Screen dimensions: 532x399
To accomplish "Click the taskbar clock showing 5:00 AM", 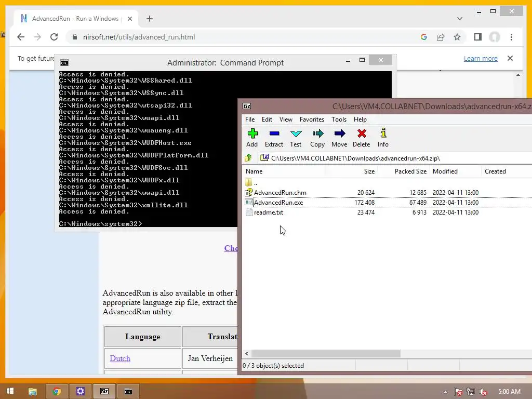I will pyautogui.click(x=509, y=392).
